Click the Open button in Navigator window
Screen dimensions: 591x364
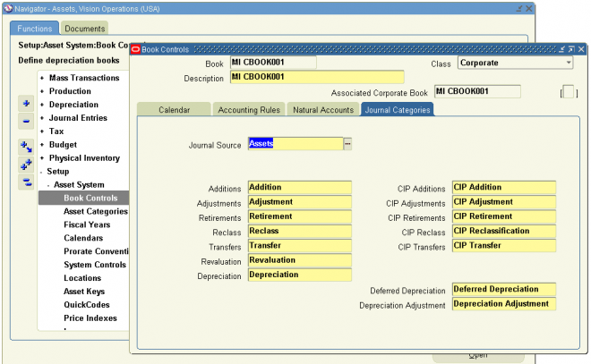coord(478,357)
